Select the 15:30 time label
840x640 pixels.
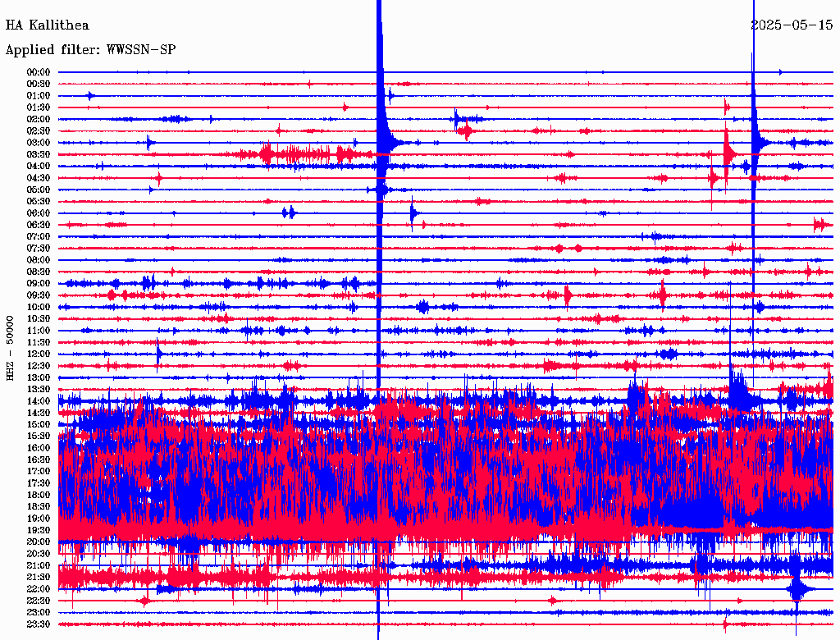tap(39, 437)
